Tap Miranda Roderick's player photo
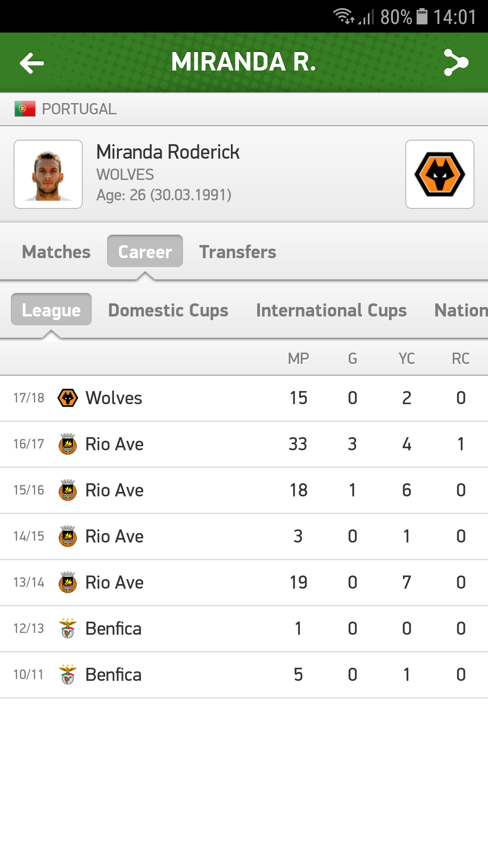This screenshot has width=488, height=868. pyautogui.click(x=48, y=174)
